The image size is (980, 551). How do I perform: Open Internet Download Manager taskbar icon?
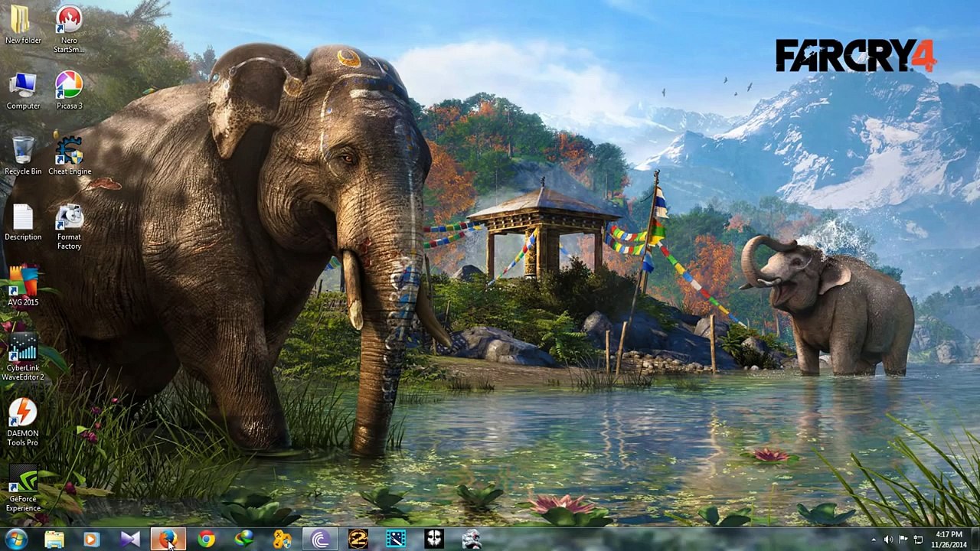(244, 540)
